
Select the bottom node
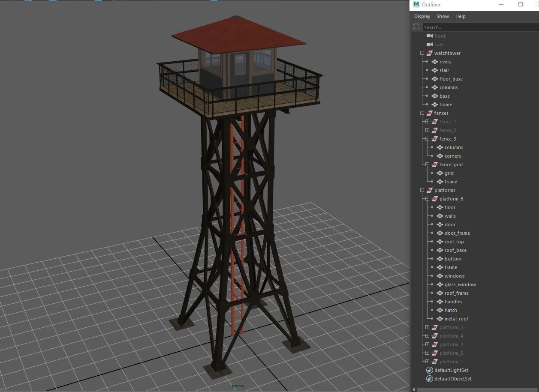453,259
